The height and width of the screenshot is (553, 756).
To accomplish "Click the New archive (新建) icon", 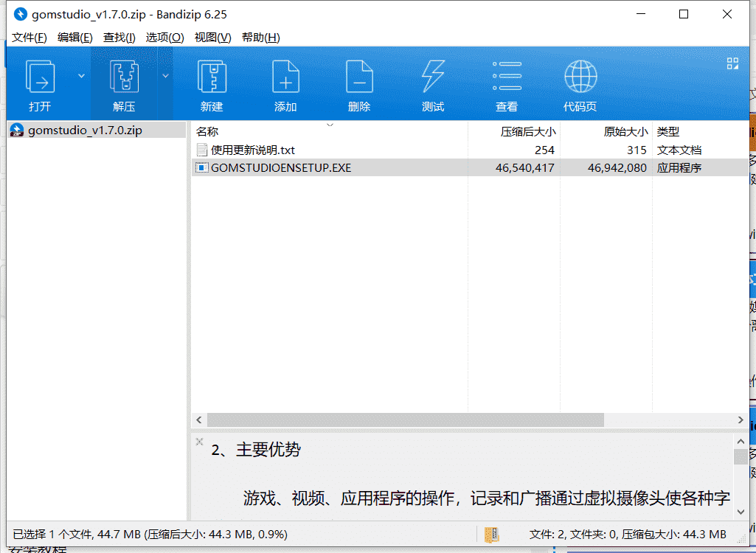I will pos(212,77).
